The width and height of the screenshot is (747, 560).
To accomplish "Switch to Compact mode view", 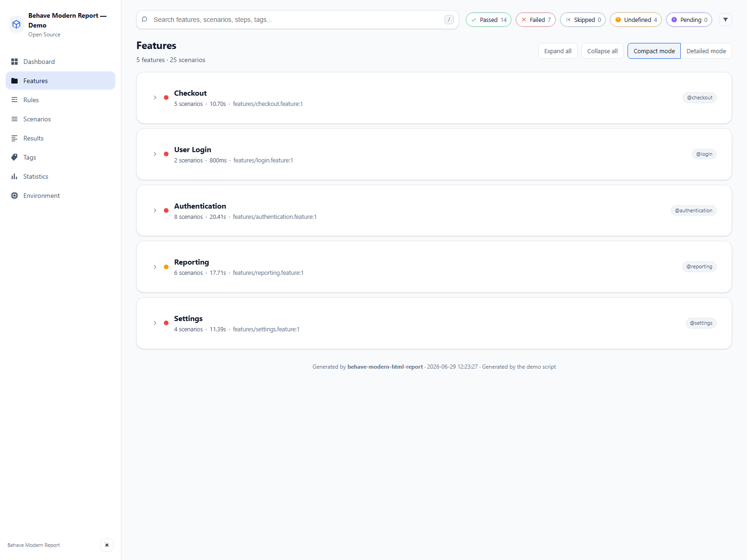I will point(654,51).
